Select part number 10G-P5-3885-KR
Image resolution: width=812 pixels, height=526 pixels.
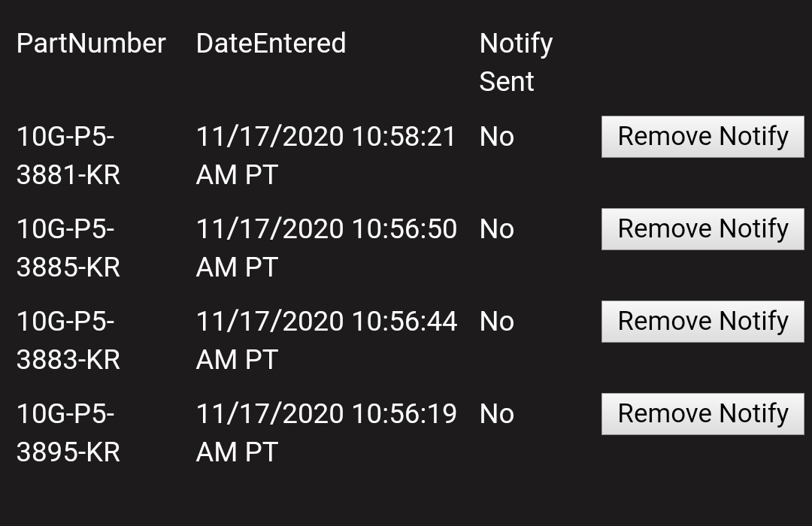click(68, 248)
